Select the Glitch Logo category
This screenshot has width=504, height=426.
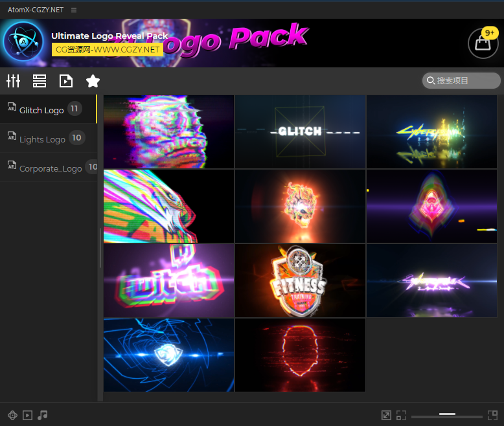(x=48, y=109)
